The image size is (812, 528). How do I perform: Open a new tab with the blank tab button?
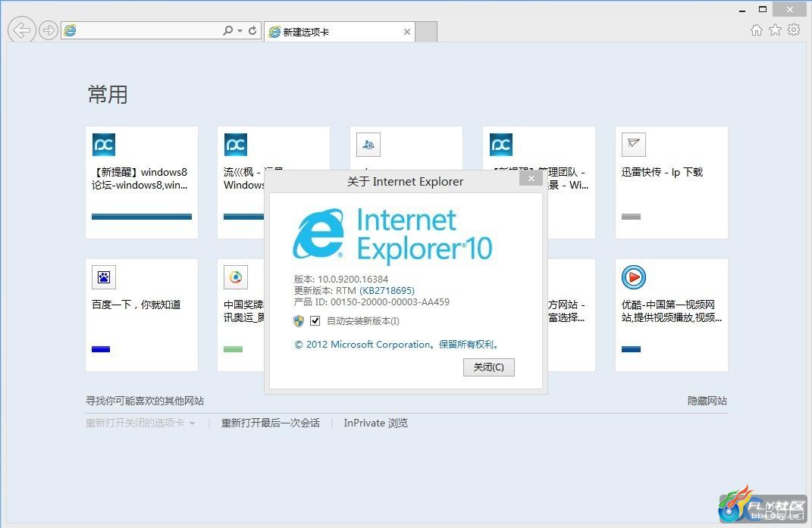click(426, 32)
